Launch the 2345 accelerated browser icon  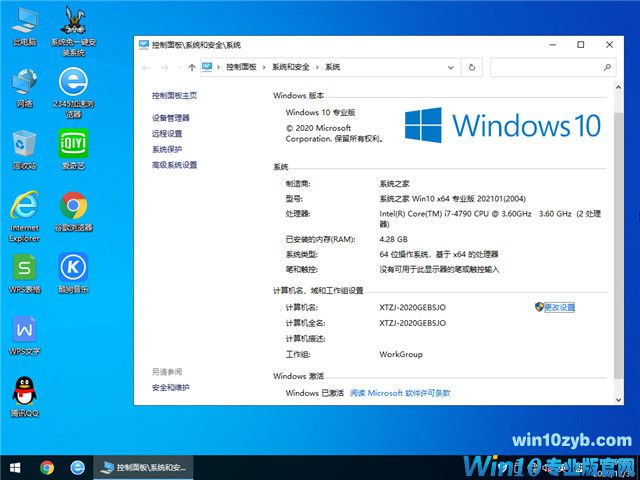pos(73,93)
